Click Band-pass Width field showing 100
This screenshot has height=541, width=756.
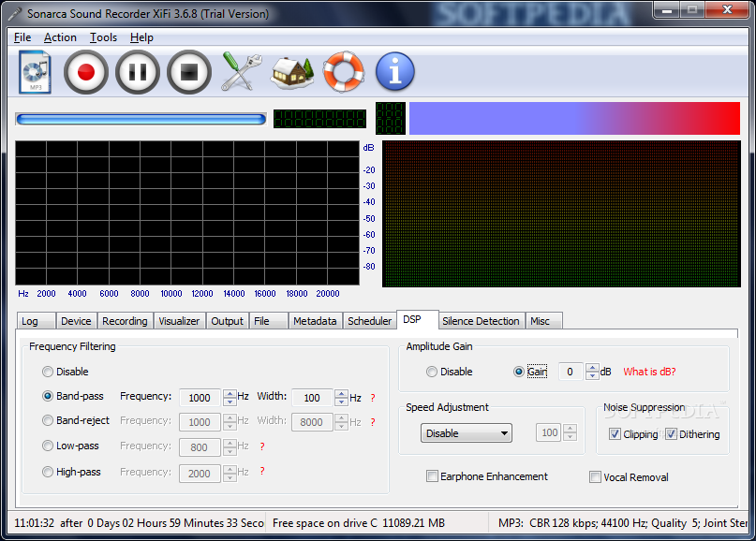(x=313, y=398)
